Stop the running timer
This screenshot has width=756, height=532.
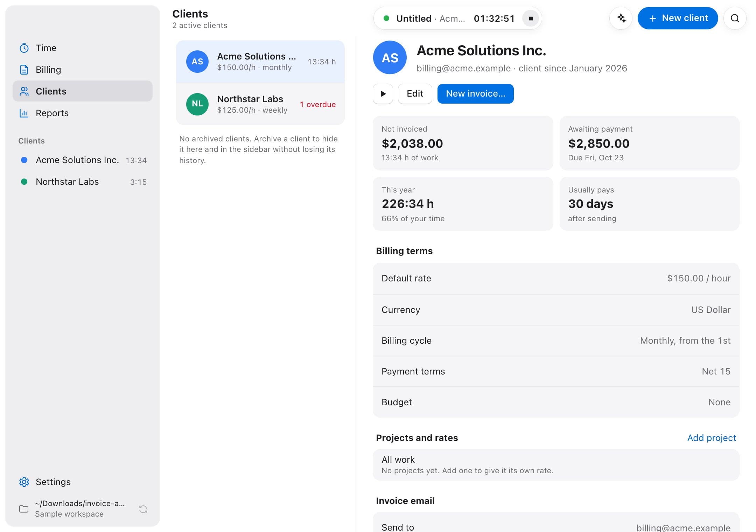tap(531, 18)
